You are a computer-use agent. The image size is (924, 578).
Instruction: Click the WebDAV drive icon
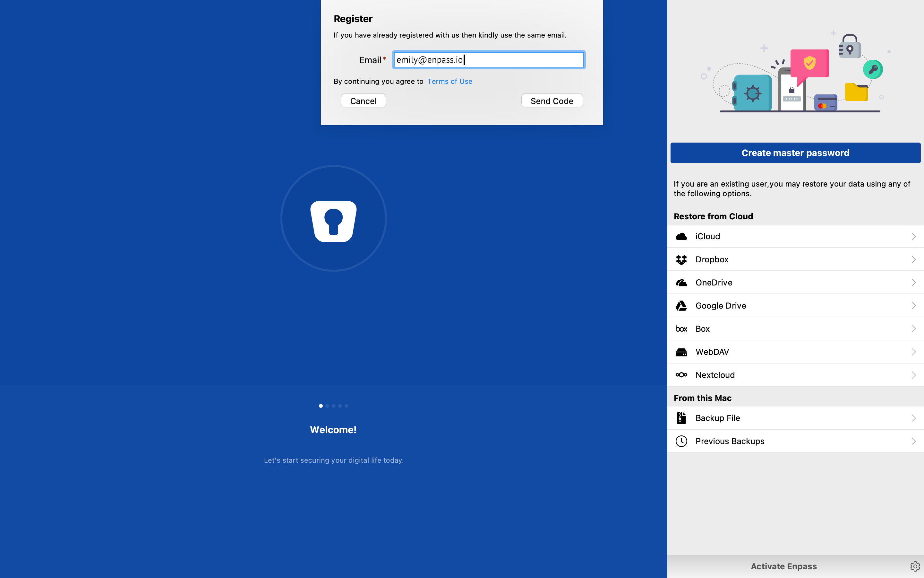coord(681,352)
